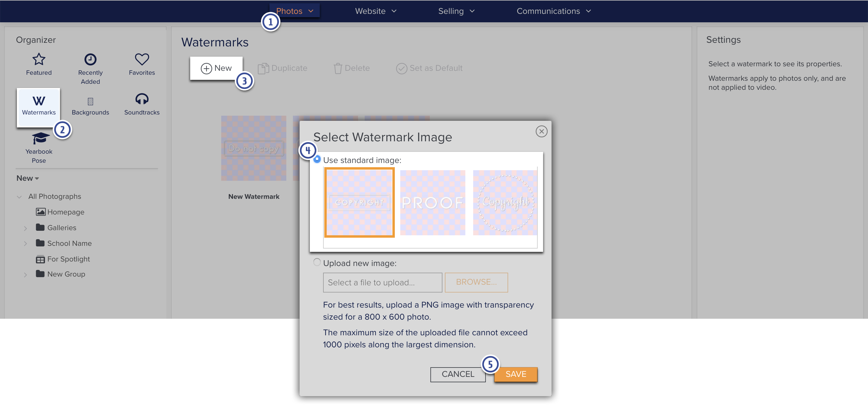Open the Selling menu
The width and height of the screenshot is (868, 410).
(456, 11)
